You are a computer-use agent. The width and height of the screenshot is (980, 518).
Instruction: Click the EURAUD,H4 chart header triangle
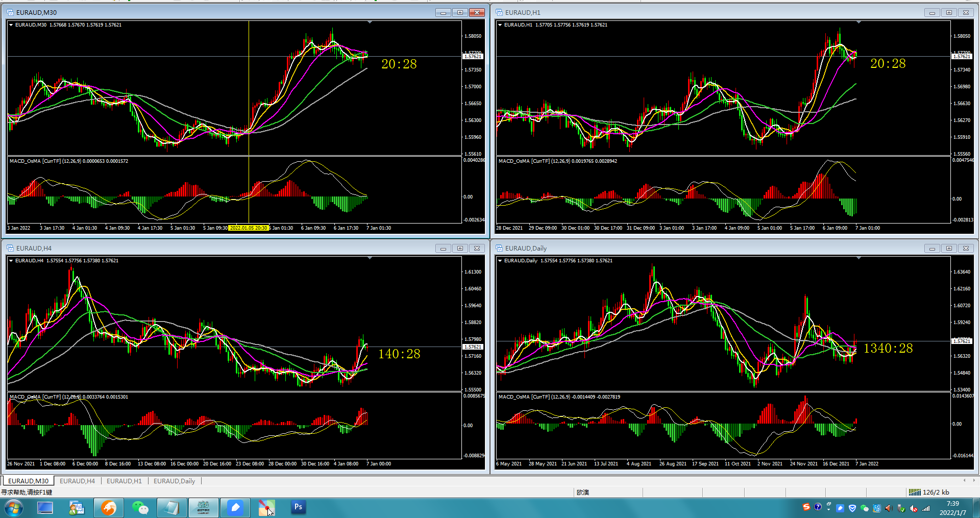(x=11, y=260)
